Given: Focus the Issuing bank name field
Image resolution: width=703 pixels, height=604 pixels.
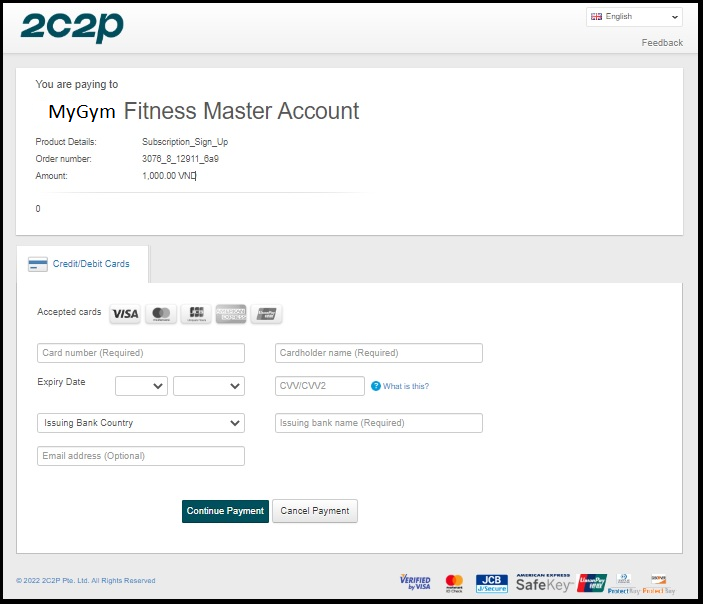Looking at the screenshot, I should coord(379,423).
